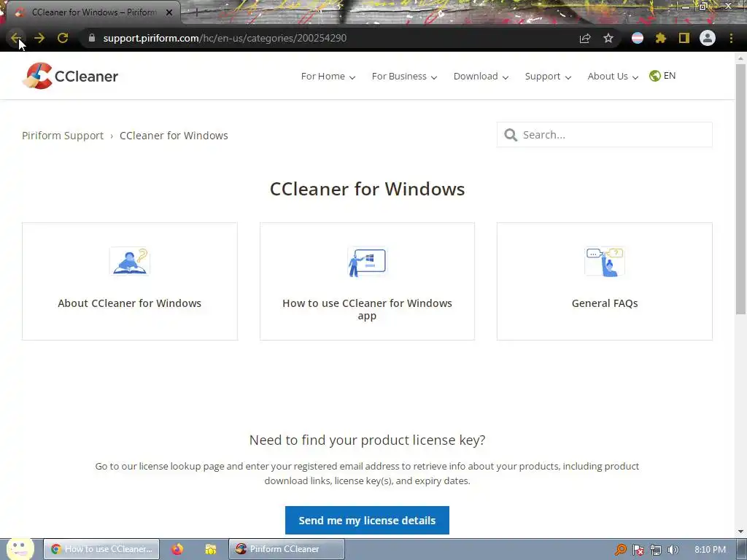Open the EN language selector
Viewport: 747px width, 560px height.
tap(662, 76)
